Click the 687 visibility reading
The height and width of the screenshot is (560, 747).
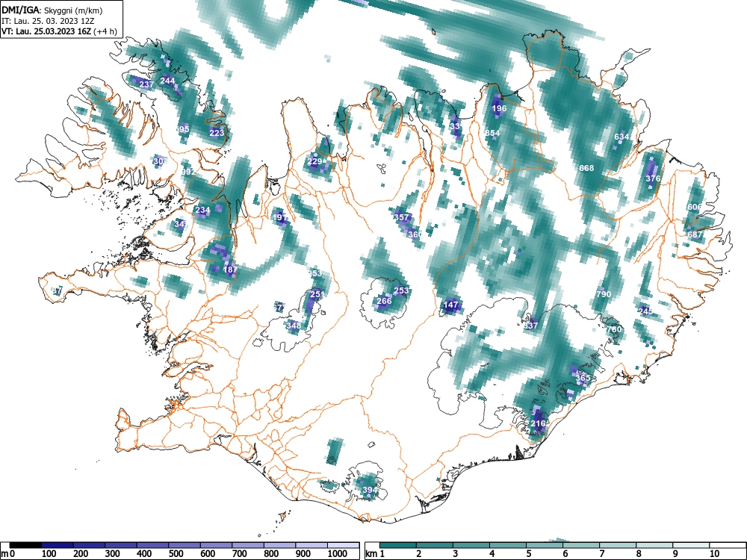point(695,234)
